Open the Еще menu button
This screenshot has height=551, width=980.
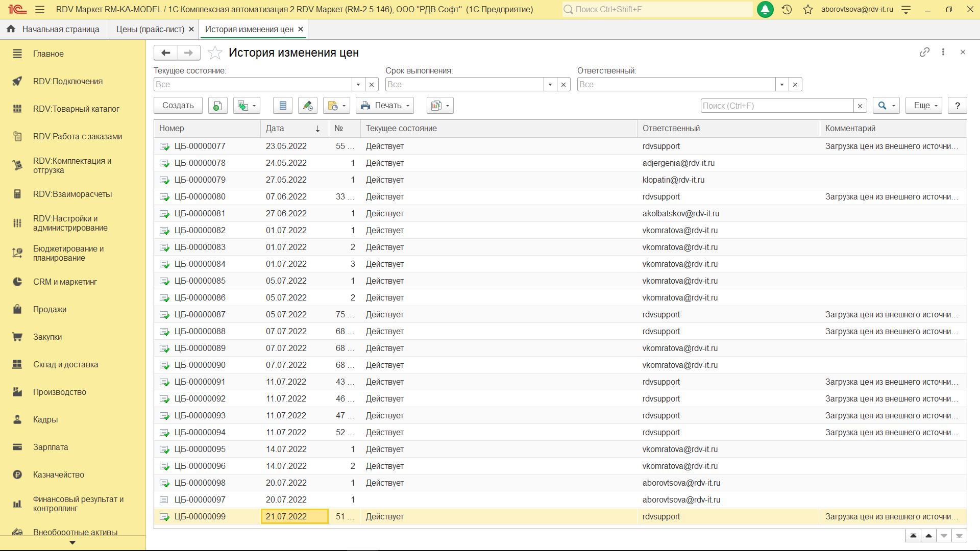924,106
